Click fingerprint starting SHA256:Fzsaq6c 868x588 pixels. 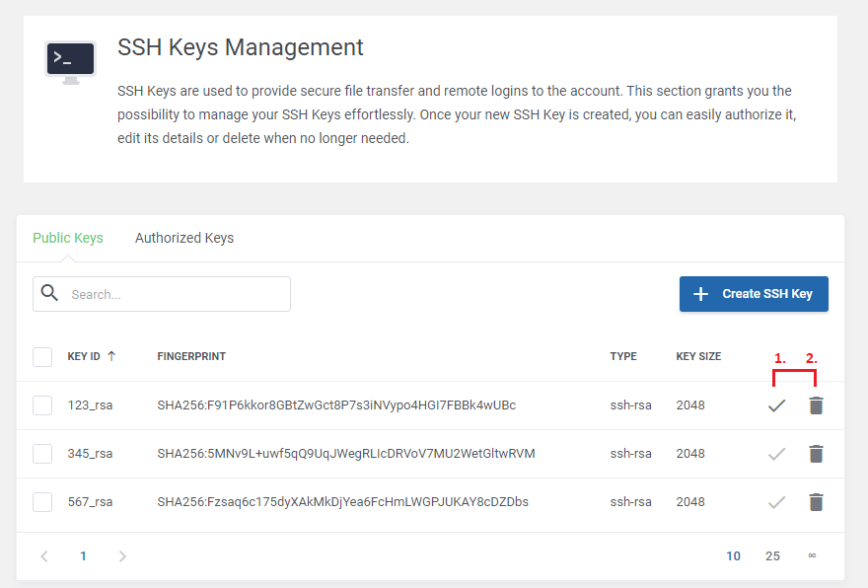click(x=342, y=502)
